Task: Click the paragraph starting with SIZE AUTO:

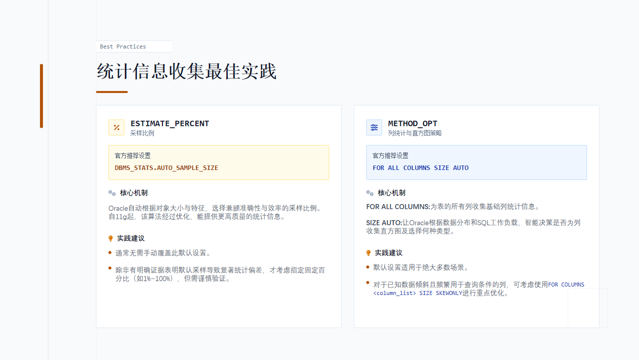Action: (473, 227)
